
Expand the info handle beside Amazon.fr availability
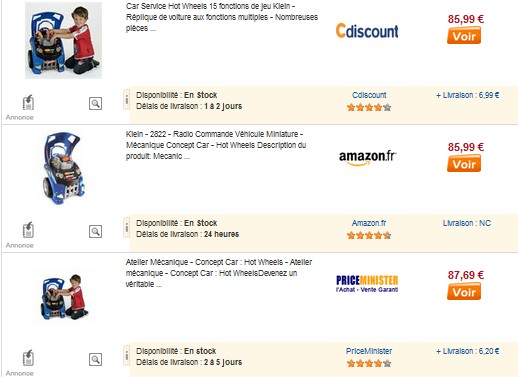coord(126,227)
